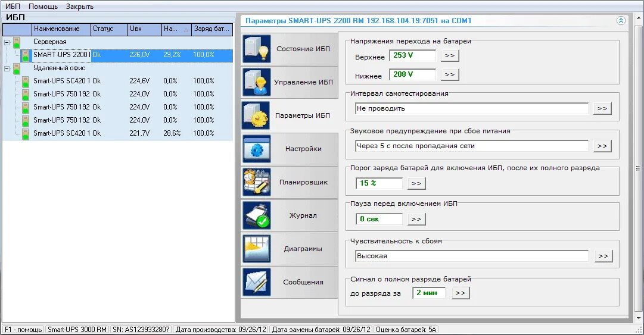
Task: Change the Нижнее voltage with its >> button
Action: coord(450,74)
